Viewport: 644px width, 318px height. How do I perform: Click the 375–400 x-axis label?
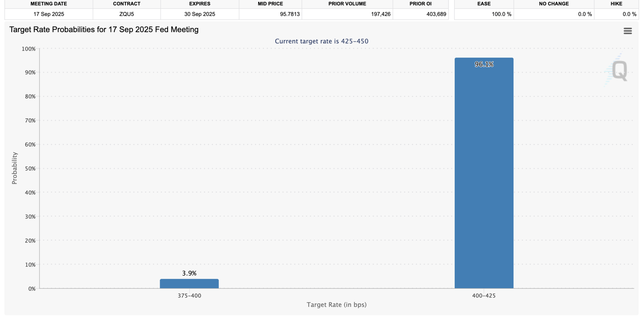[189, 296]
